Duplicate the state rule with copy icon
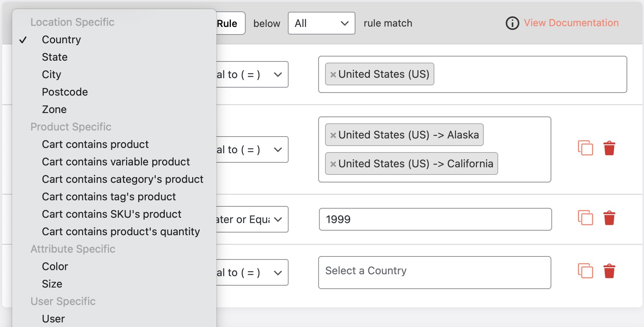Viewport: 644px width, 327px height. 585,148
